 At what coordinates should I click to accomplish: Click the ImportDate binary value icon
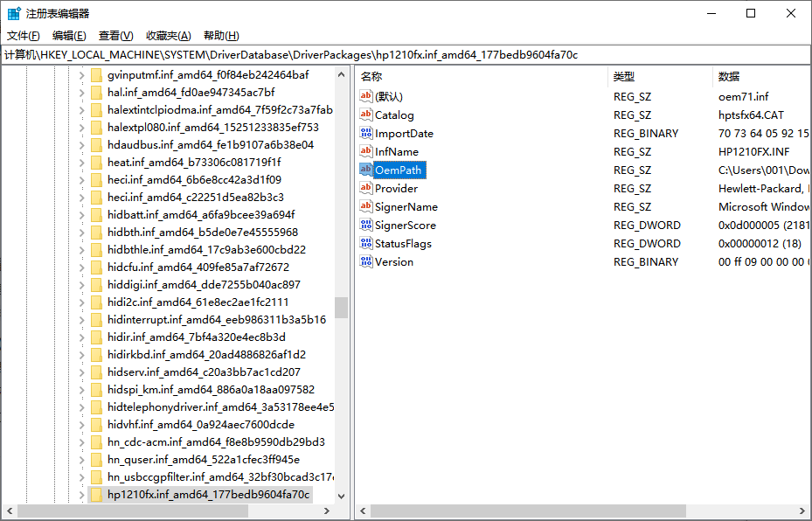pos(366,133)
